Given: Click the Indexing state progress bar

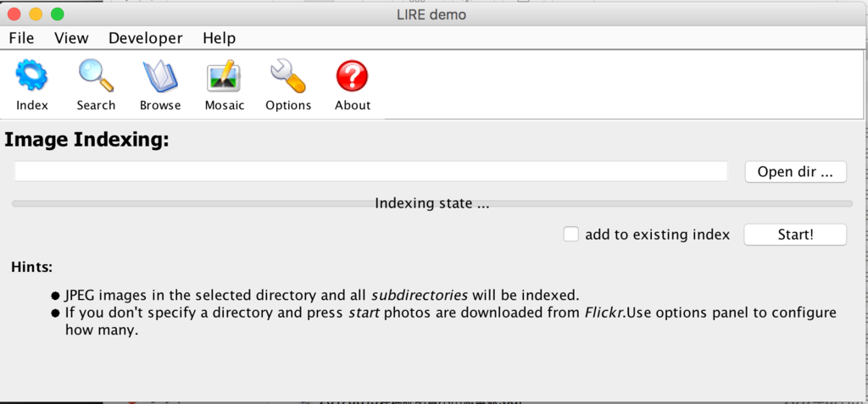Looking at the screenshot, I should [x=432, y=204].
